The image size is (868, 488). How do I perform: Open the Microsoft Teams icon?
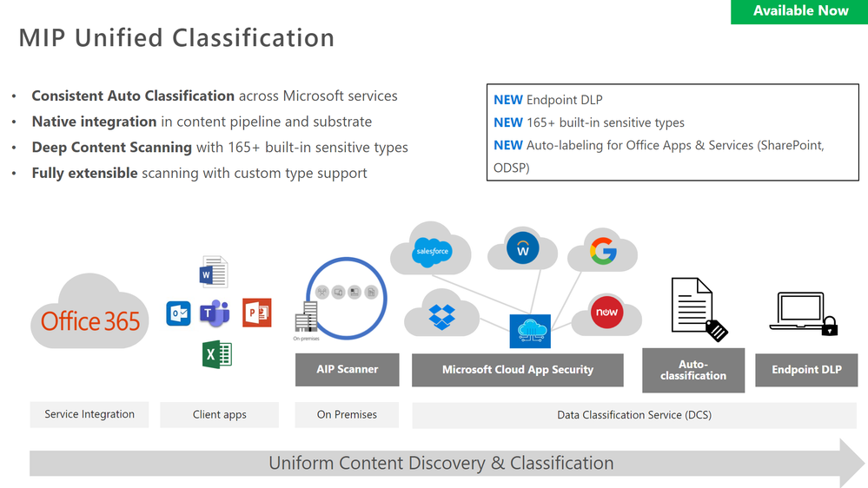coord(215,313)
